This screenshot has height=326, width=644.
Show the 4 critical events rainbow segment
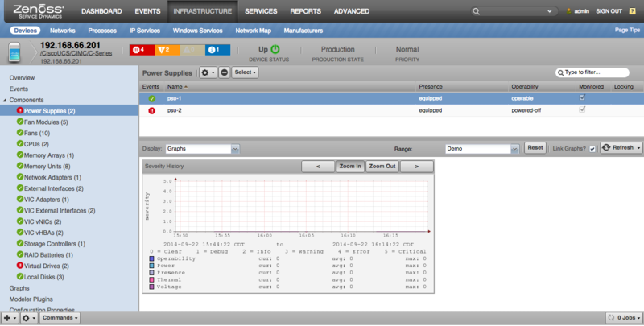tap(142, 50)
